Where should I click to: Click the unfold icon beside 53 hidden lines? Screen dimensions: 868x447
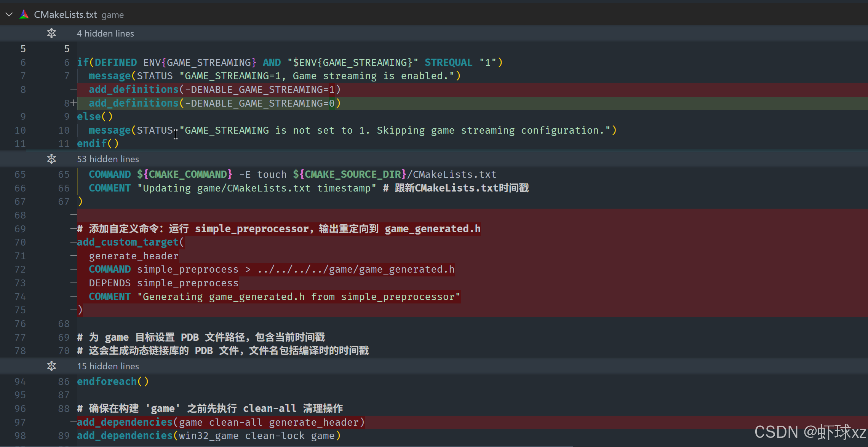tap(51, 159)
